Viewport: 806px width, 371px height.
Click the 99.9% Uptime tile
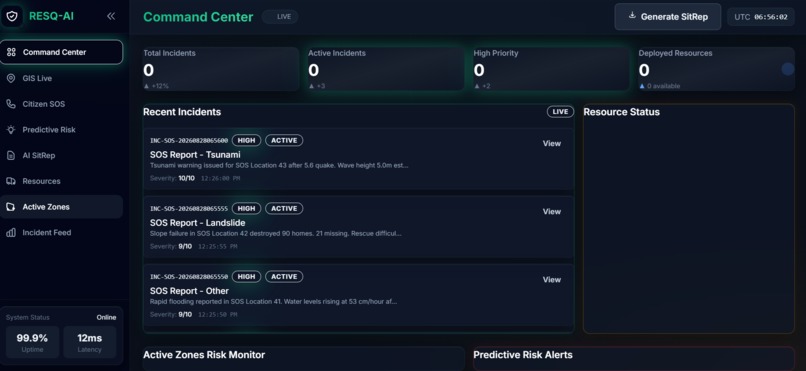tap(32, 342)
